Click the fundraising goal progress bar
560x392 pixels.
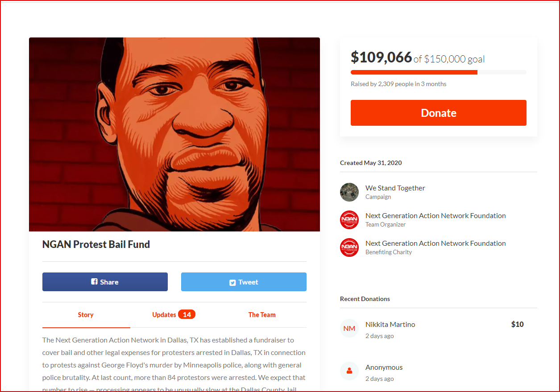pyautogui.click(x=439, y=72)
